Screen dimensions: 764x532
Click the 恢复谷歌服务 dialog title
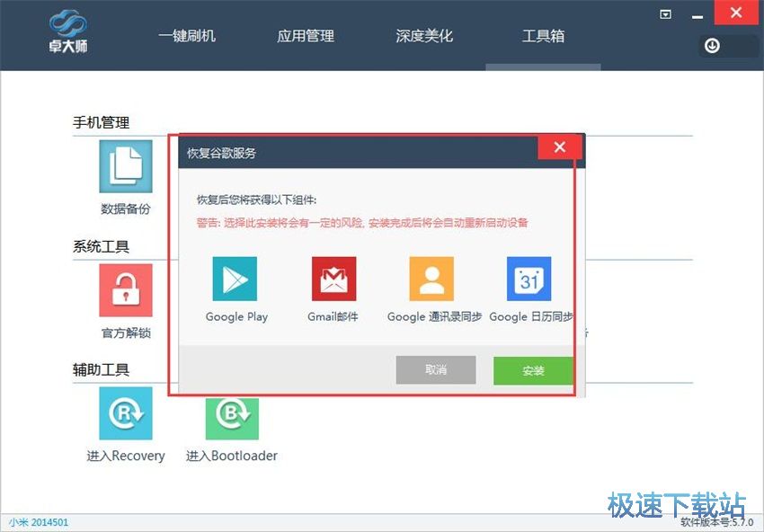[x=221, y=153]
